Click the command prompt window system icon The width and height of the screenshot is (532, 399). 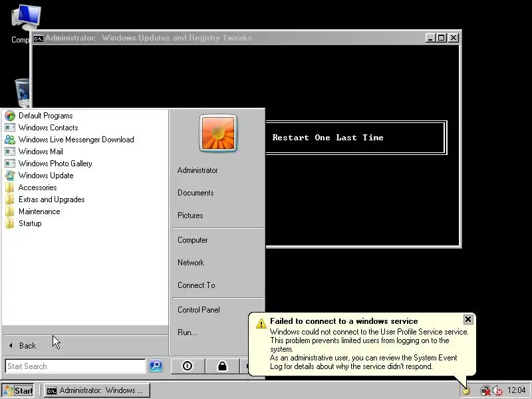[39, 38]
